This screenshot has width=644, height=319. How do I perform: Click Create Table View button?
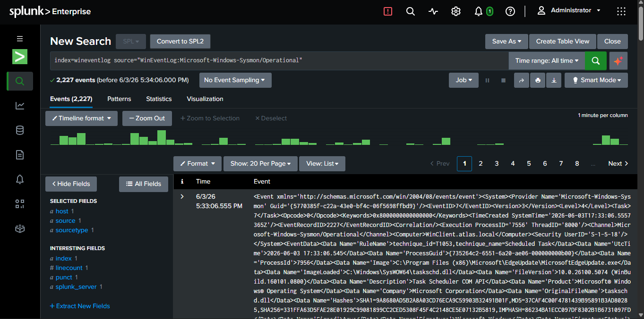[x=563, y=41]
